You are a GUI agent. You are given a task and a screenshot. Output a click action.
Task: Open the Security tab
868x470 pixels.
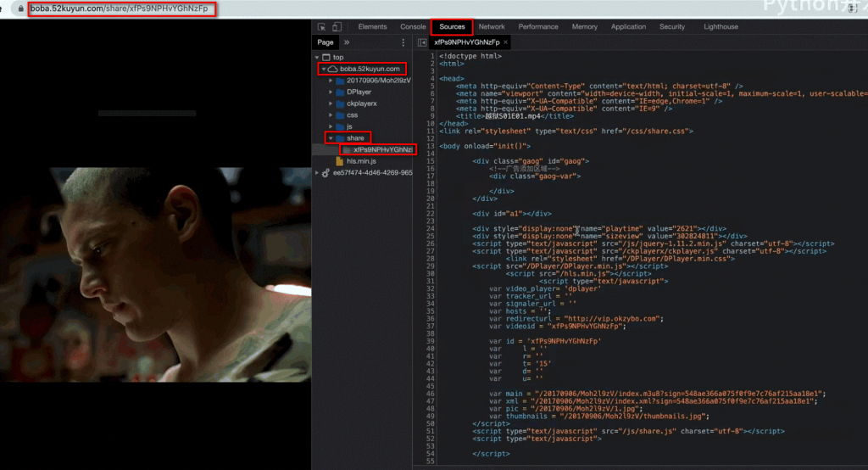click(672, 26)
